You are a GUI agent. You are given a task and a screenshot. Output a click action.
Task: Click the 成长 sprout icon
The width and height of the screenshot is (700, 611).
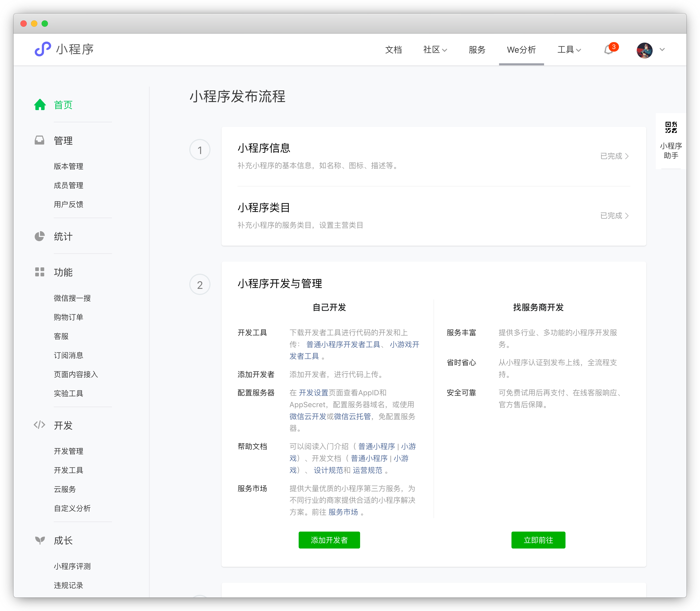tap(40, 540)
